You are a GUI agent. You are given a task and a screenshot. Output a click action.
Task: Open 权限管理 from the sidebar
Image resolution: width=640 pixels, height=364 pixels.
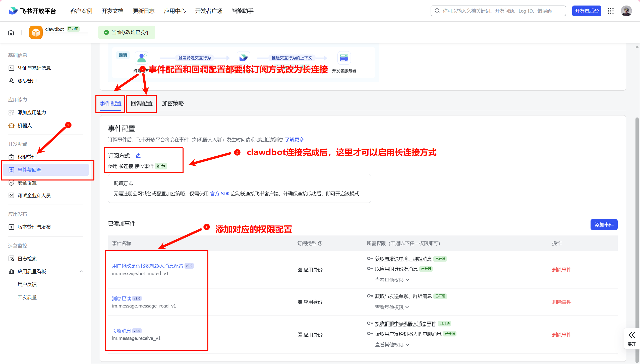[27, 157]
